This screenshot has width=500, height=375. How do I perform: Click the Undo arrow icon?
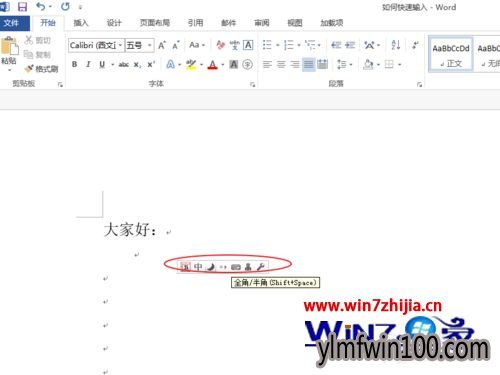tap(41, 6)
